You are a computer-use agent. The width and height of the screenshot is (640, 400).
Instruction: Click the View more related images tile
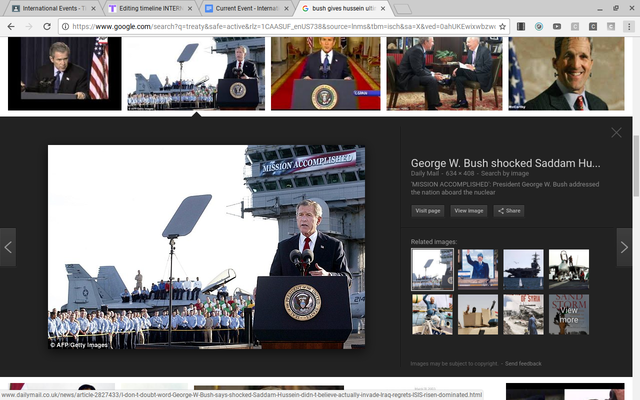(x=569, y=315)
